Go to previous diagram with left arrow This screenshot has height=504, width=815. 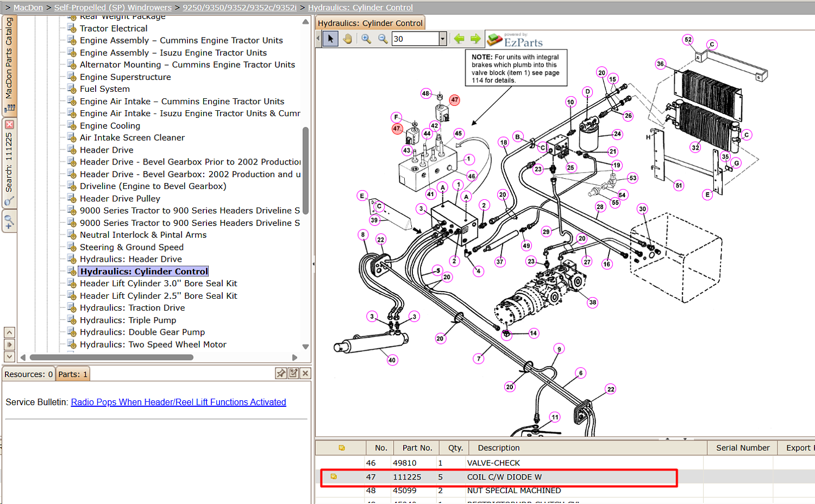(459, 39)
